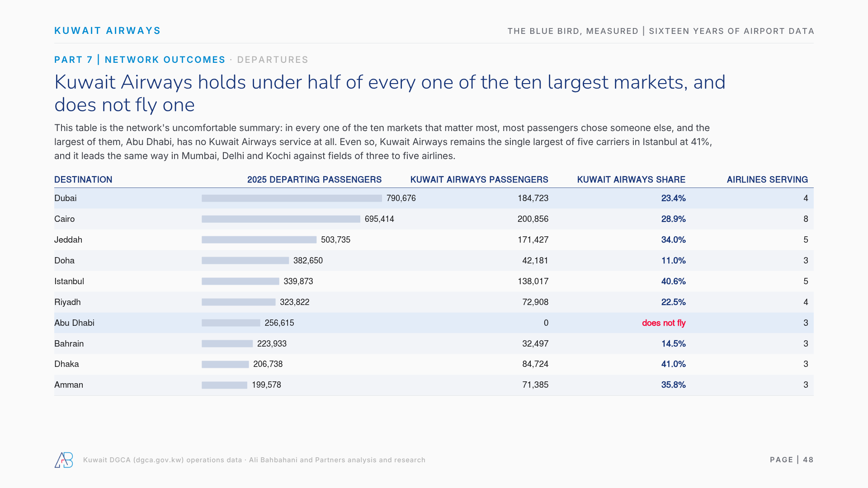868x488 pixels.
Task: Click the slide title about ten largest markets
Action: click(x=390, y=94)
